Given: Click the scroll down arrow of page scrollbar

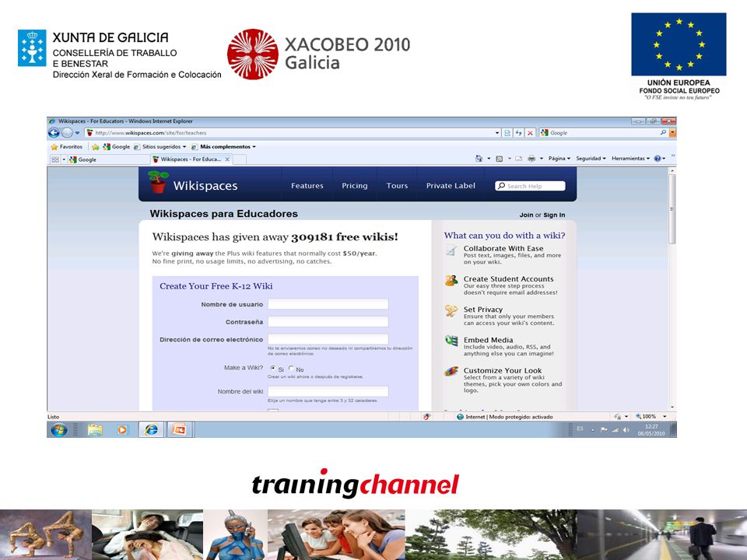Looking at the screenshot, I should [672, 407].
